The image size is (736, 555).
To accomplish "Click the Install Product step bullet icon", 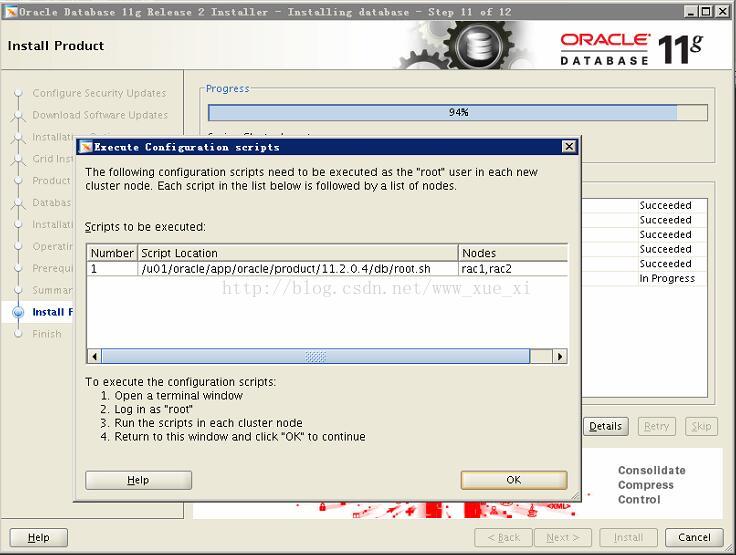I will (18, 312).
